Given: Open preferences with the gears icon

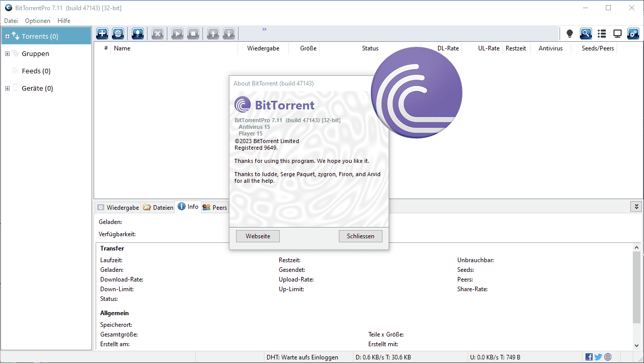Looking at the screenshot, I should coord(633,34).
